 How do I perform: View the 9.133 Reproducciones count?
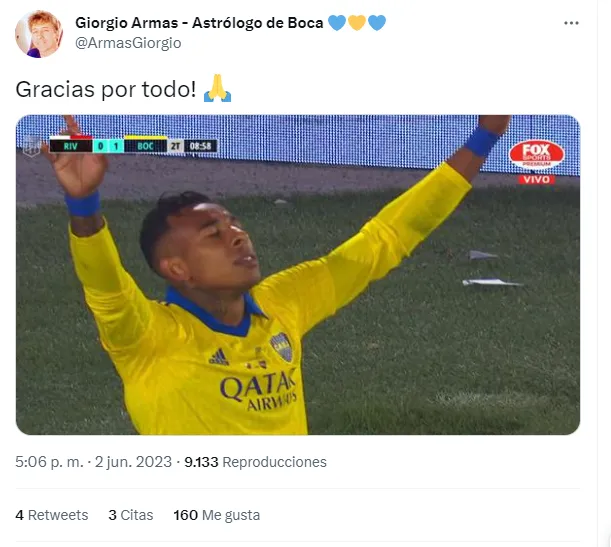pos(255,462)
